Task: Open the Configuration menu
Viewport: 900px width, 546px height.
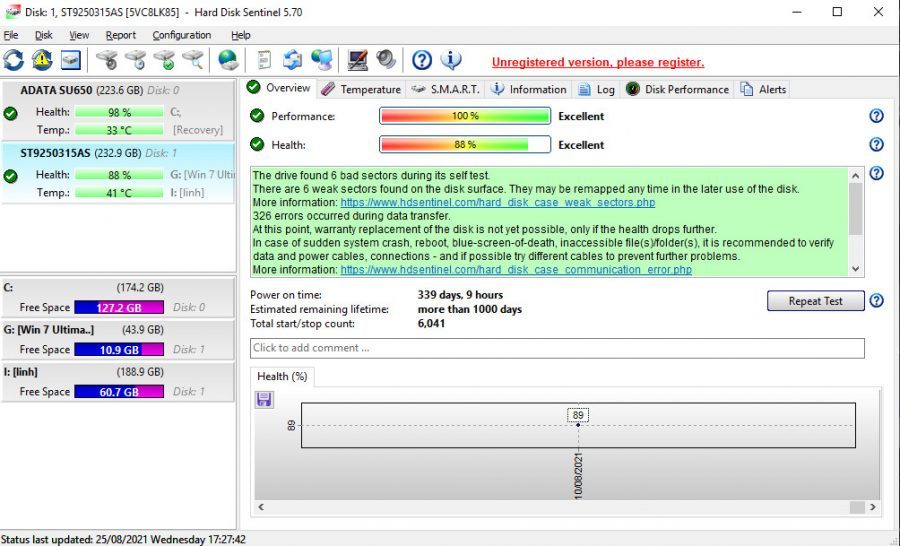Action: [181, 35]
